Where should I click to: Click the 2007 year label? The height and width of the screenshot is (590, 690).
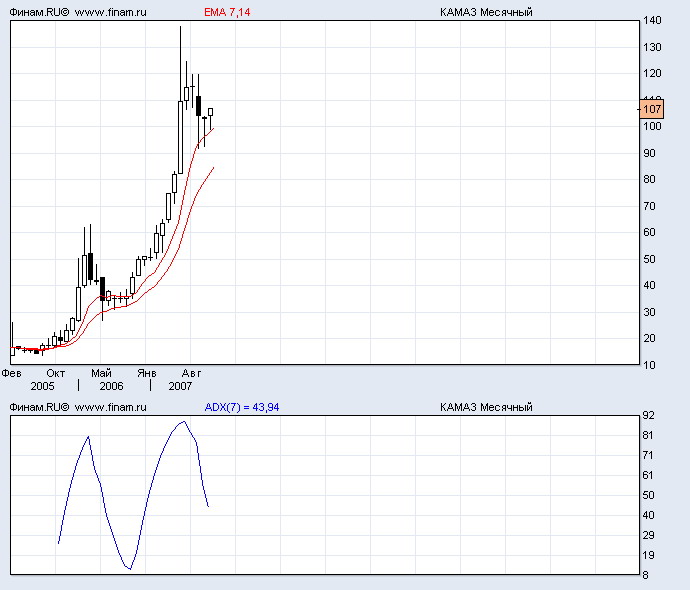[180, 386]
